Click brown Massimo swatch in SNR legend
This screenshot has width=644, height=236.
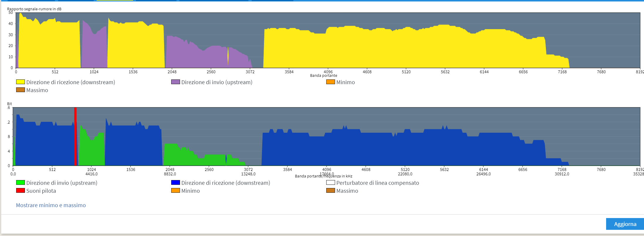click(x=21, y=90)
